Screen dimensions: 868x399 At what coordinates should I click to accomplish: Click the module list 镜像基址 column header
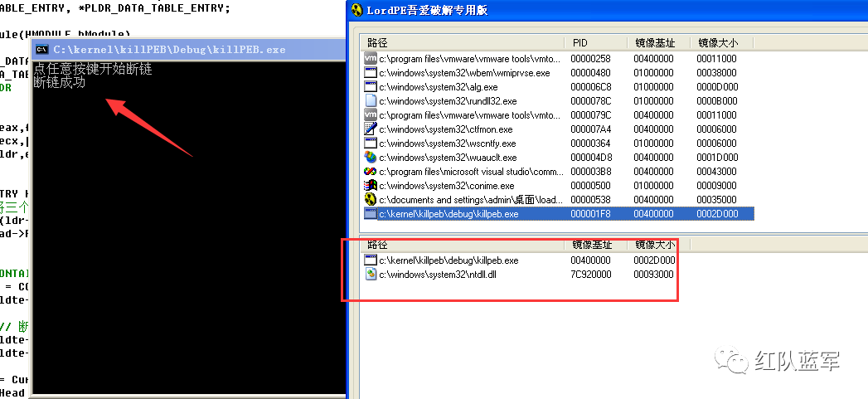(596, 245)
